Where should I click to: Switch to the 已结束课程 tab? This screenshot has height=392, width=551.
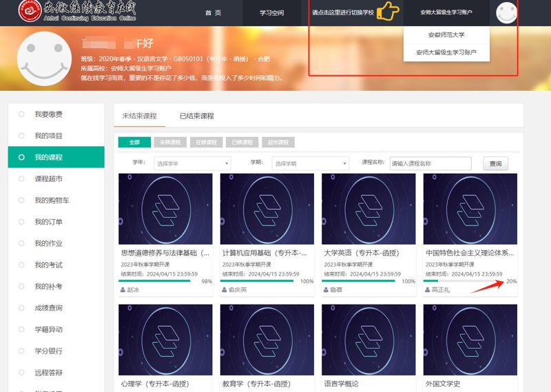pyautogui.click(x=196, y=116)
